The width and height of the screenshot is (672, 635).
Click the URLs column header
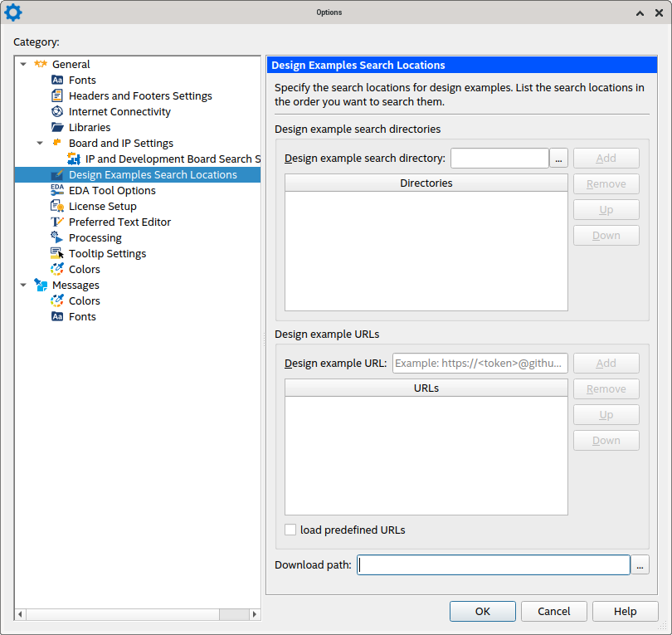(426, 388)
